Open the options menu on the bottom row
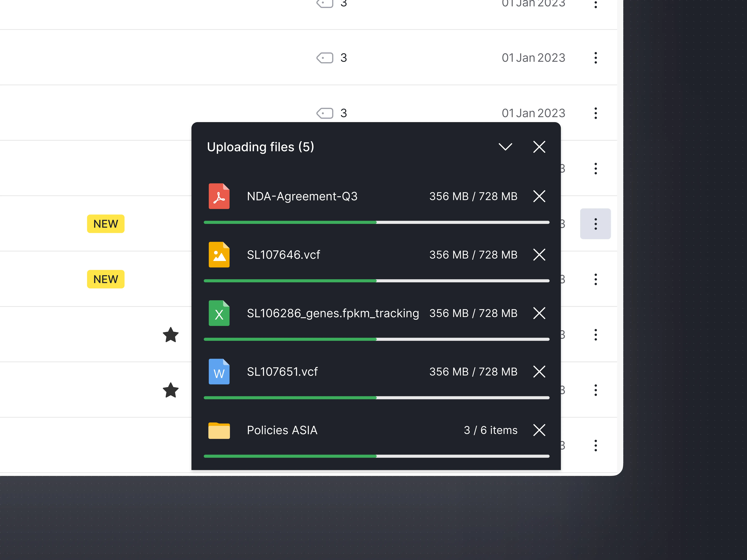This screenshot has width=747, height=560. pos(595,446)
